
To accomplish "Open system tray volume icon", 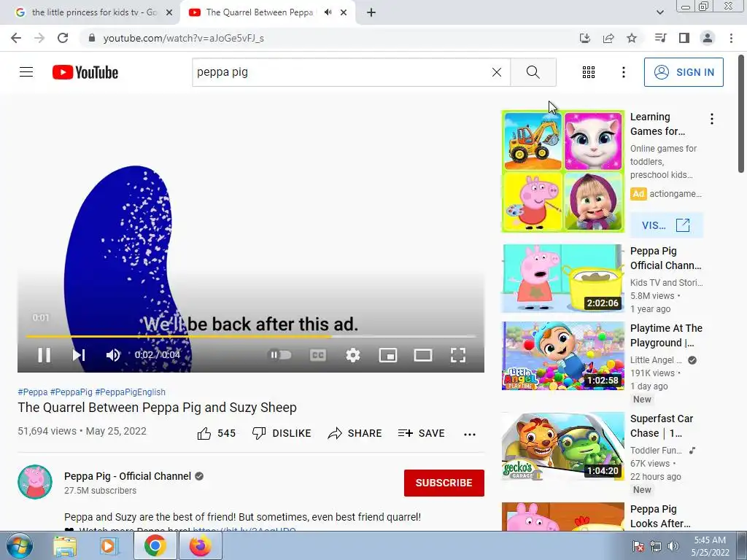I will (673, 545).
